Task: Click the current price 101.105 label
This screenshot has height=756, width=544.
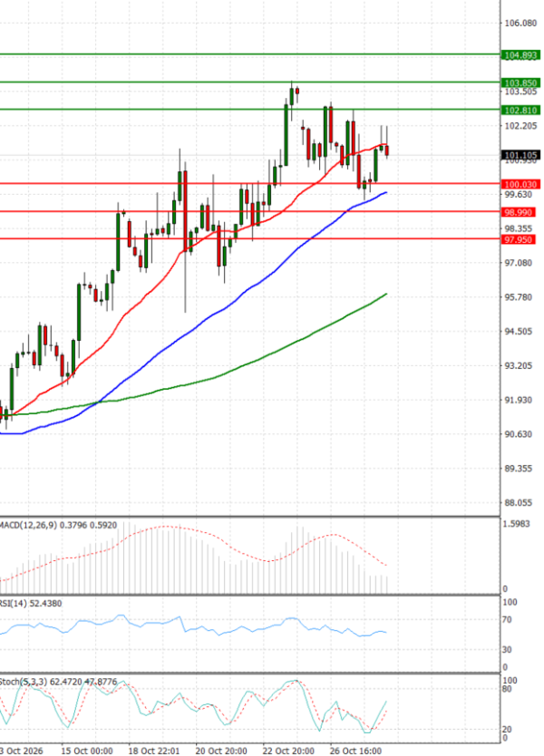Action: click(x=520, y=155)
